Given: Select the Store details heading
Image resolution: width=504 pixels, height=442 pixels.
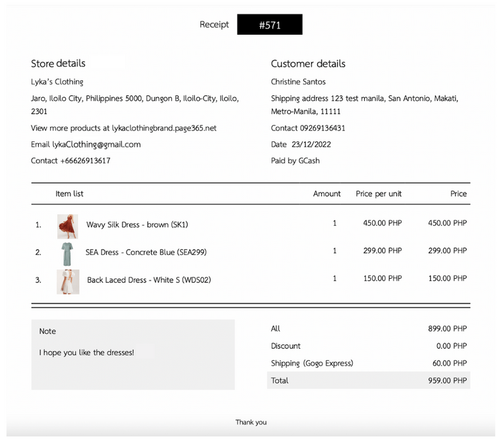Looking at the screenshot, I should pos(59,64).
